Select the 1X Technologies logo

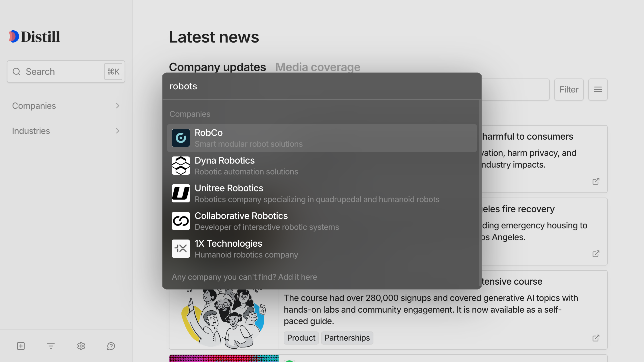(x=181, y=249)
